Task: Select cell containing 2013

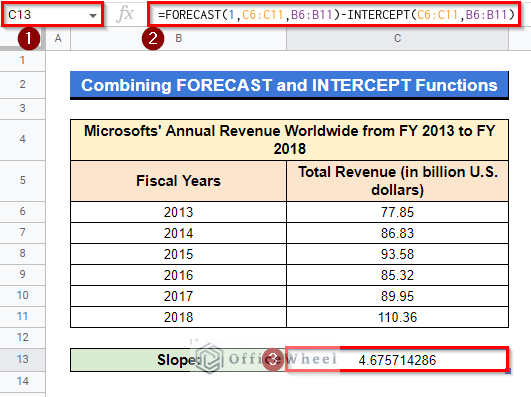Action: coord(178,212)
